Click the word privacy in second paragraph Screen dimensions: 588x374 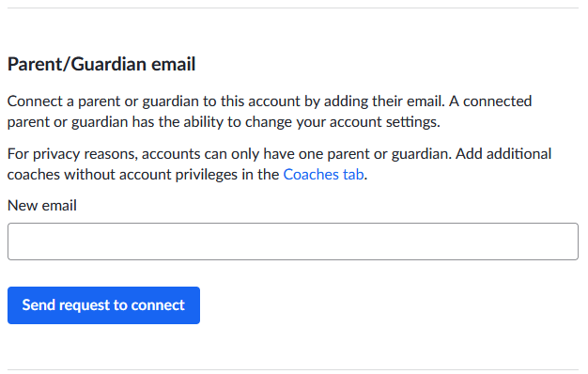[56, 154]
